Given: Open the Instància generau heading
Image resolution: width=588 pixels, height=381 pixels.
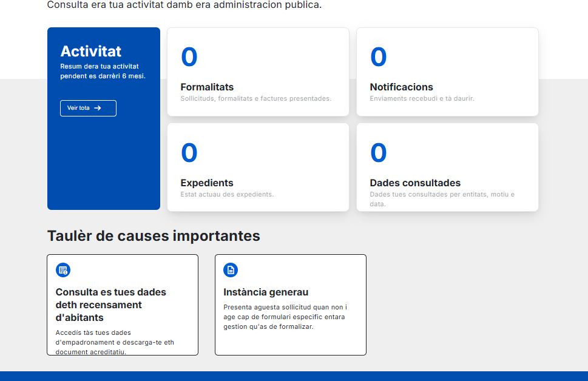Looking at the screenshot, I should (x=266, y=292).
